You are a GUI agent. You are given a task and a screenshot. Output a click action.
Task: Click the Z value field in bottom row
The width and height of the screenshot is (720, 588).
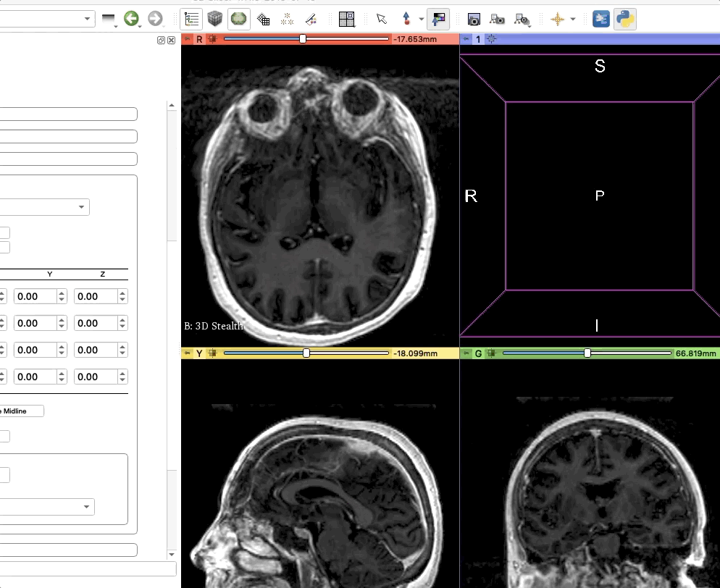pos(96,377)
